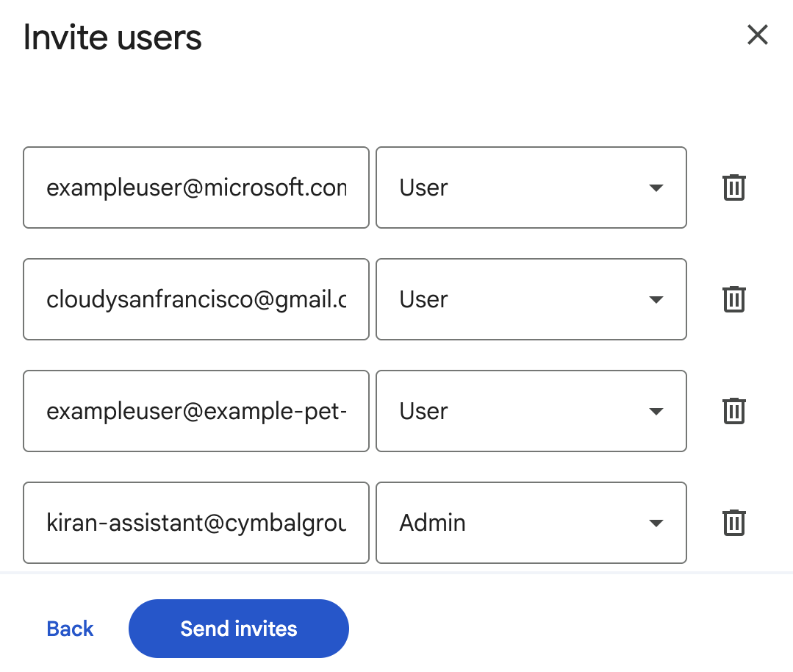Focus the exampleuser@microsoft.com email field
This screenshot has height=672, width=793.
click(195, 187)
